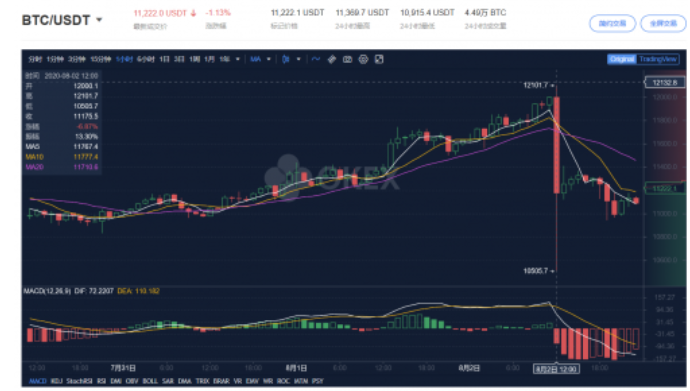Image resolution: width=690 pixels, height=391 pixels.
Task: Click the 8月2日 date axis label
Action: (x=469, y=368)
